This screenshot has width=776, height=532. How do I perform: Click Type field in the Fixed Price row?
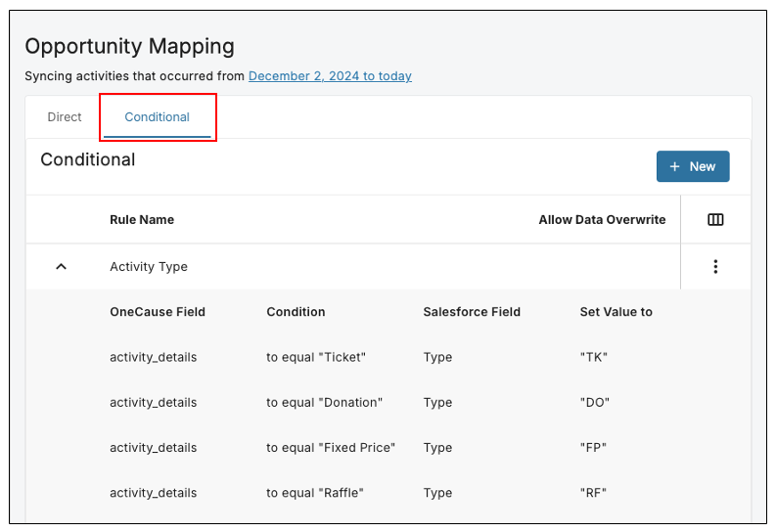[x=437, y=448]
